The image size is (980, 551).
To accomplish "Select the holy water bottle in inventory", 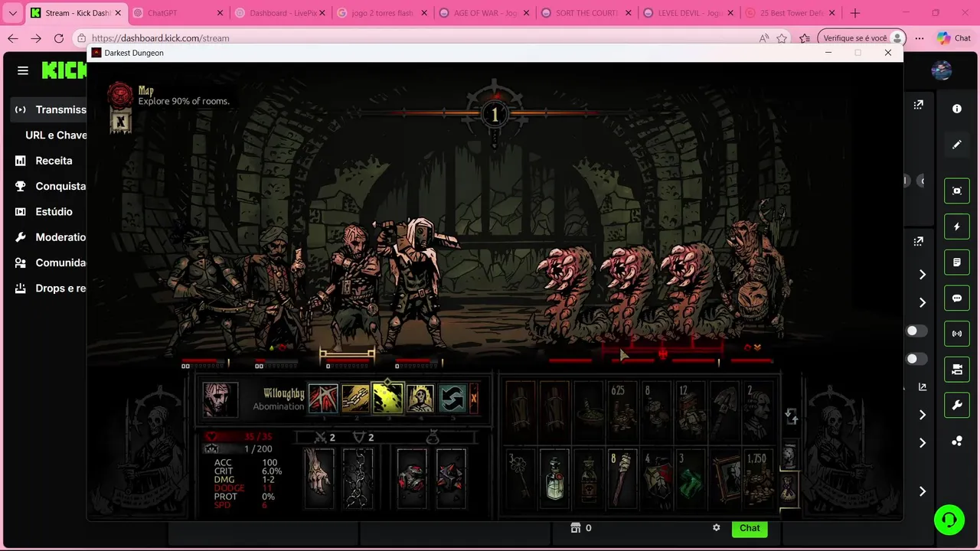I will coord(554,478).
